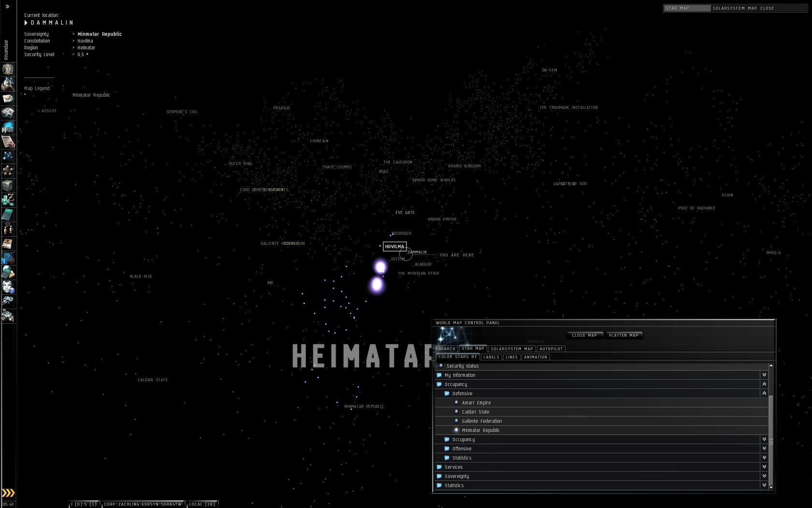Expand the Offensive subfolder

(764, 448)
